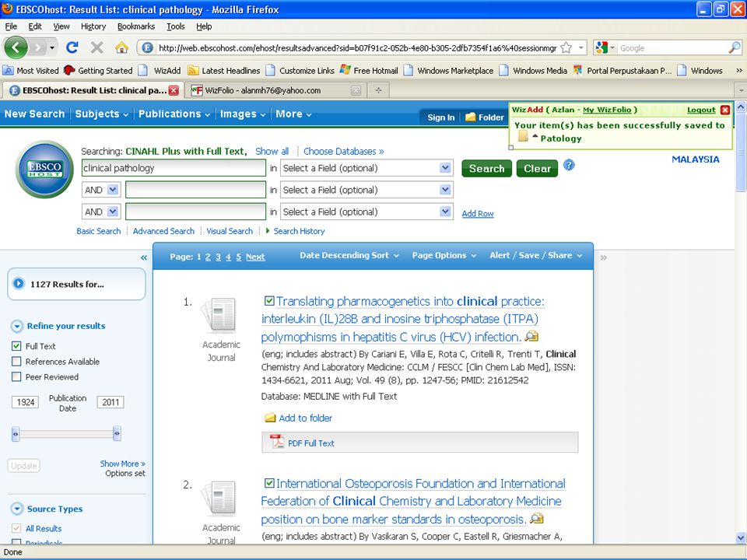The height and width of the screenshot is (560, 747).
Task: Open first Select a Field dropdown
Action: click(366, 168)
